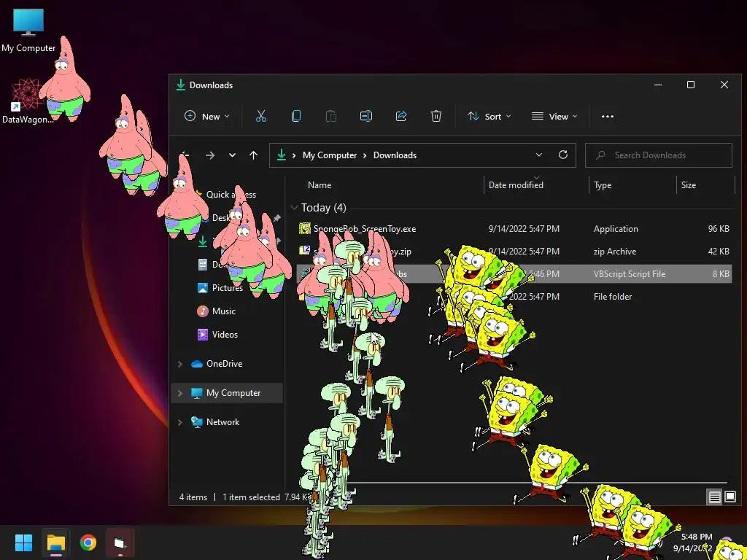Select Videos in sidebar
This screenshot has height=560, width=747.
[217, 334]
